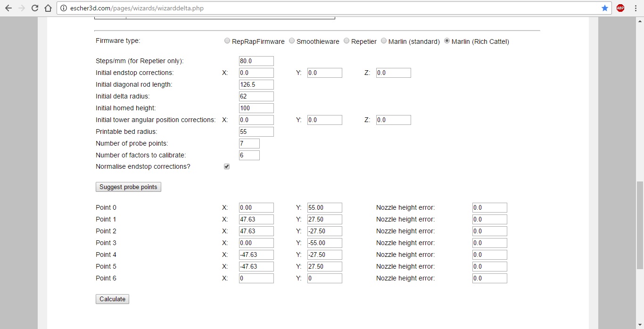Reload the current page
The height and width of the screenshot is (329, 644).
[x=34, y=8]
